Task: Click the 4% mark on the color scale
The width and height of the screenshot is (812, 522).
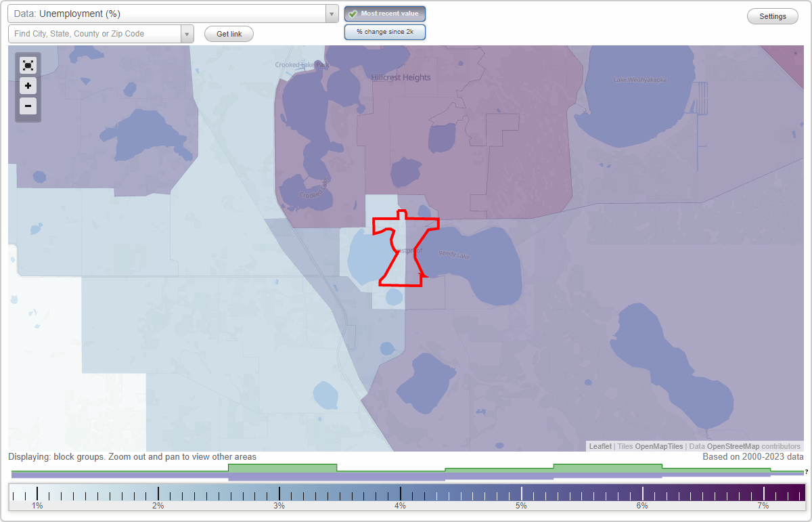Action: (x=401, y=494)
